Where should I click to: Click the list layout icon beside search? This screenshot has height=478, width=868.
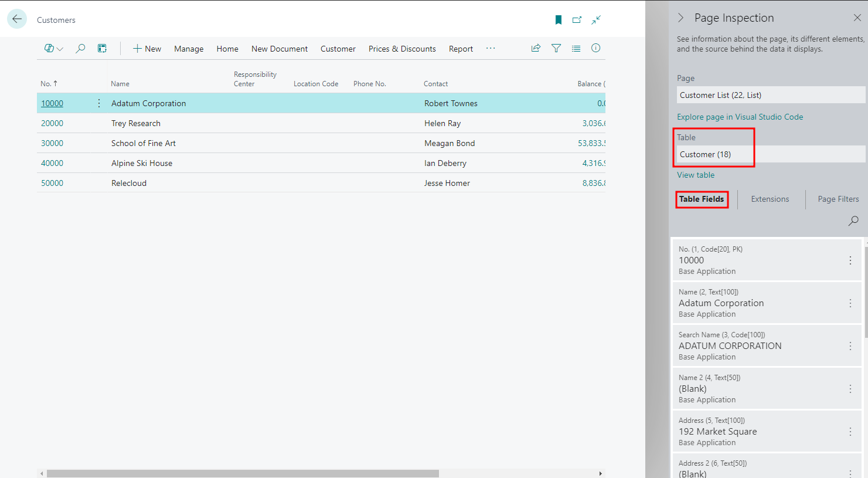pos(102,49)
